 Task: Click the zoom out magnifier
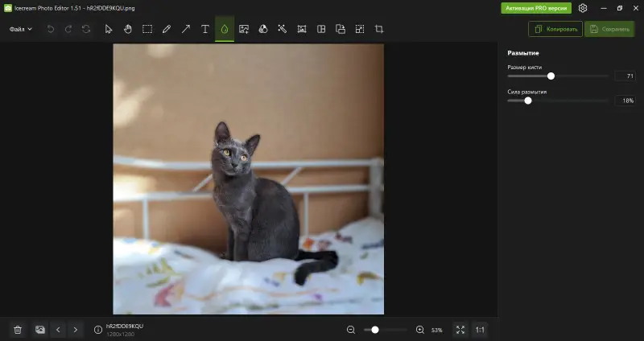351,330
